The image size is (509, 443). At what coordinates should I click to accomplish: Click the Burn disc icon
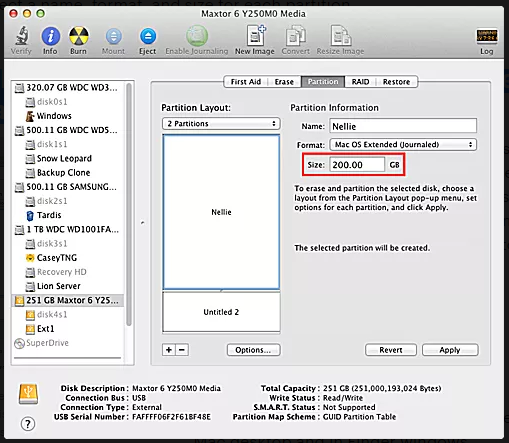coord(79,36)
